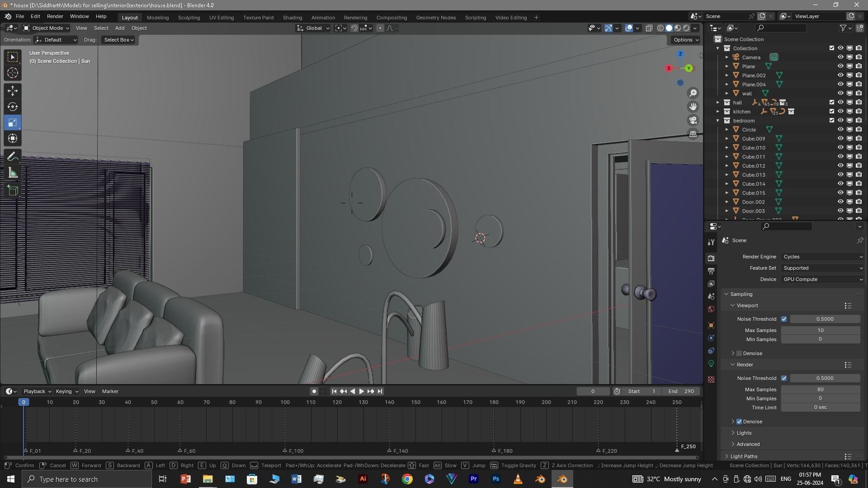Image resolution: width=868 pixels, height=488 pixels.
Task: Switch to Geometry Nodes workspace tab
Action: pyautogui.click(x=436, y=18)
